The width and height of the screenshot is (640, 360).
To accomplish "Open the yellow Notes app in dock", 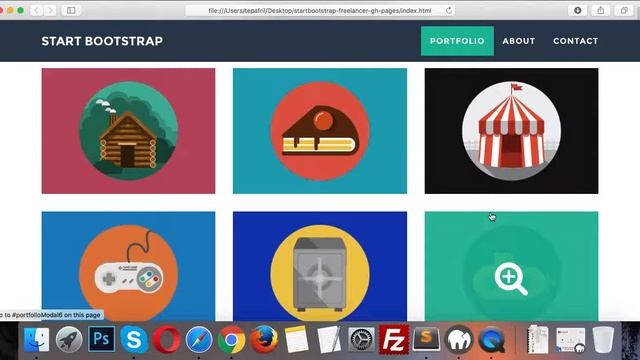I will pos(296,339).
